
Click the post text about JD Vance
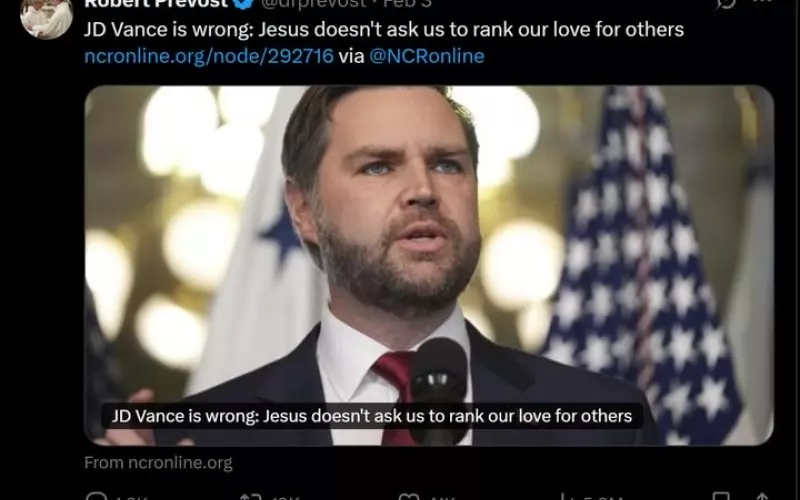coord(384,30)
